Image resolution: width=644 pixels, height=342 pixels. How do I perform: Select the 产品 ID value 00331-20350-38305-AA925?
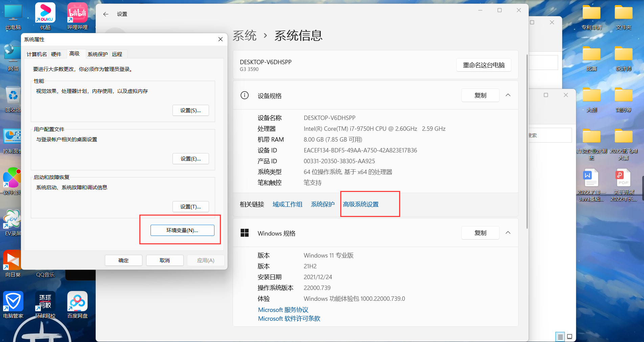[x=339, y=161]
